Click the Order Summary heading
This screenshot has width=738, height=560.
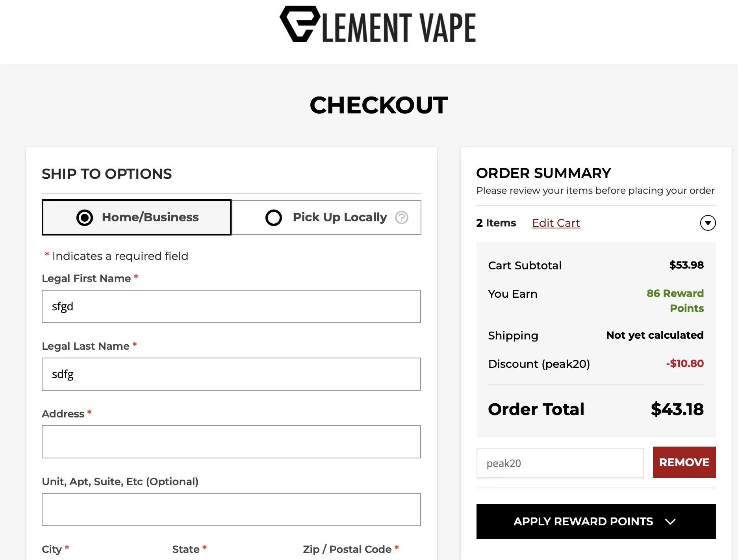(543, 173)
